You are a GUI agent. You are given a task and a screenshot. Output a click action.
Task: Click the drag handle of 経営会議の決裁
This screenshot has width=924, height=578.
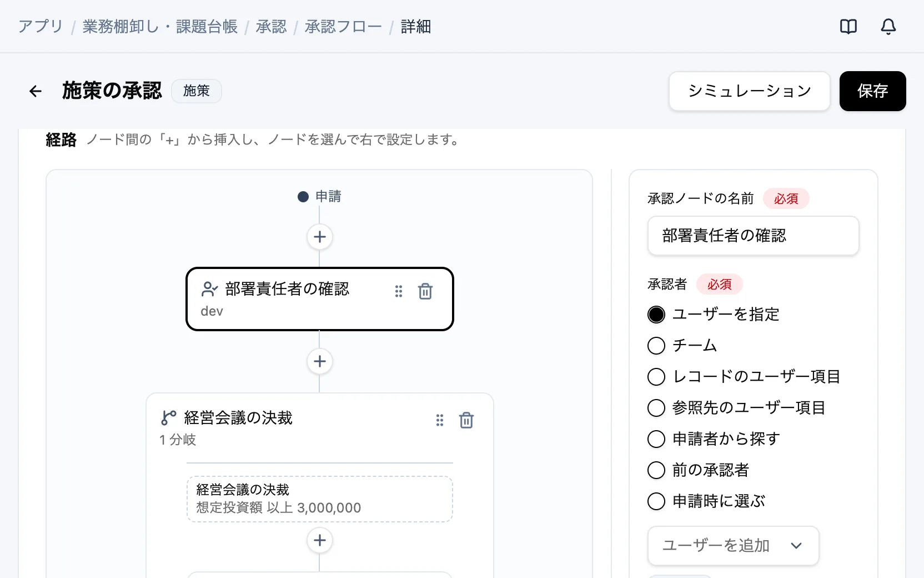pos(440,420)
